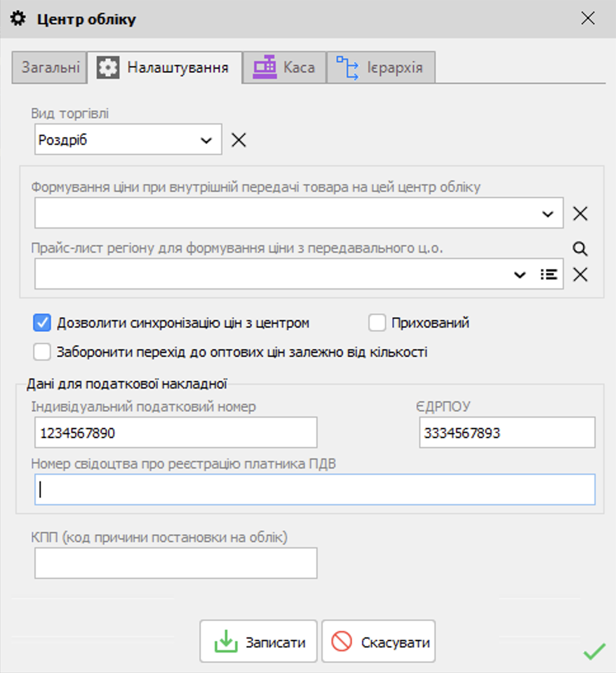Uncheck Дозволити синхронізацію цін з центром
Viewport: 616px width, 673px height.
point(42,323)
